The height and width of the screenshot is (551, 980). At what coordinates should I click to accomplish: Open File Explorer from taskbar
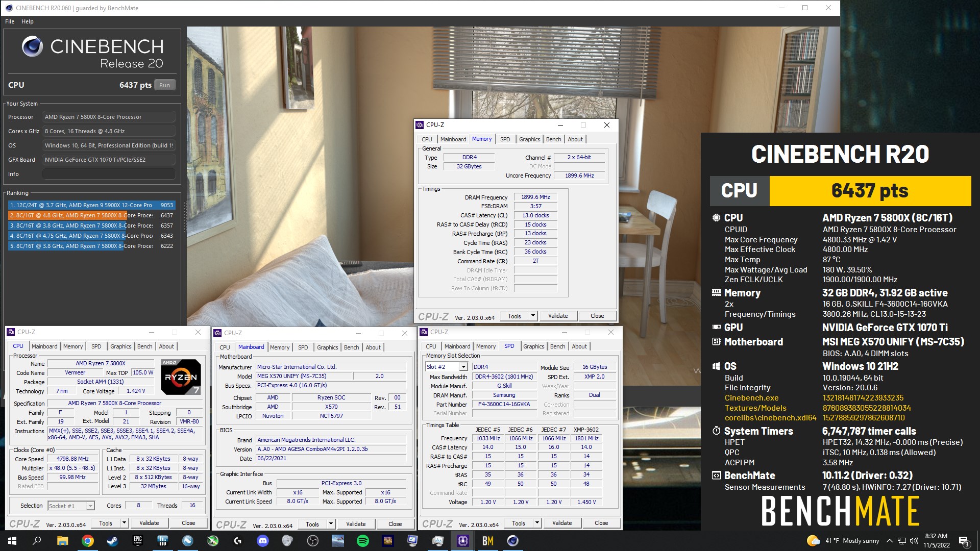click(62, 541)
